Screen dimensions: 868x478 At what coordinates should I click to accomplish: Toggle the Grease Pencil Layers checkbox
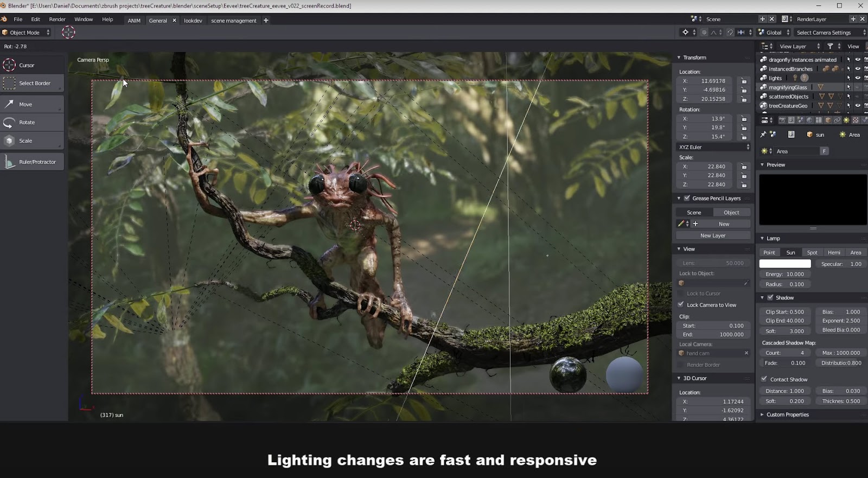coord(687,198)
